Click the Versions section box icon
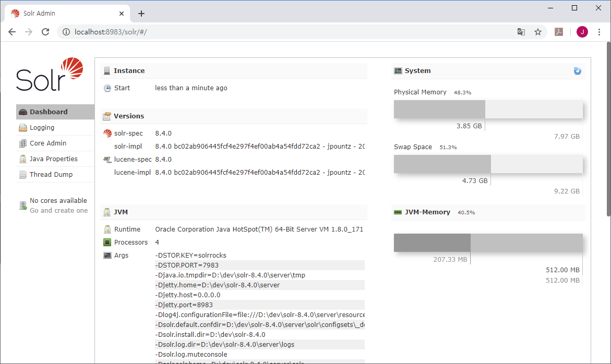Viewport: 611px width, 364px height. coord(107,116)
